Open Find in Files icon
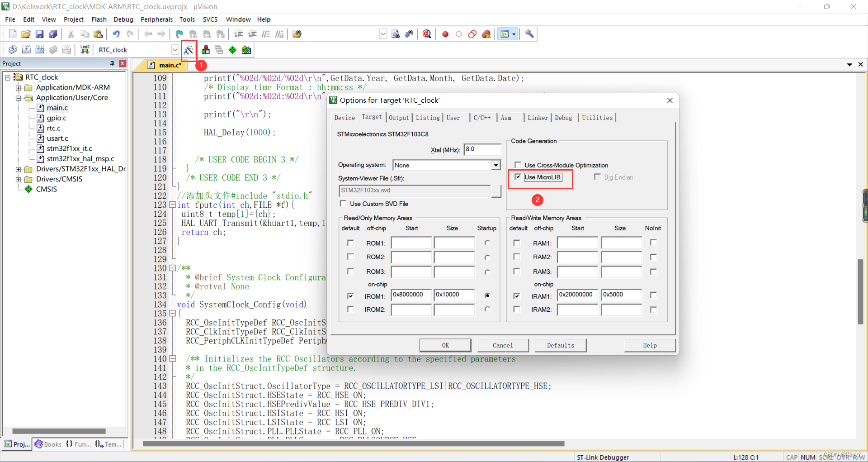868x462 pixels. [297, 34]
